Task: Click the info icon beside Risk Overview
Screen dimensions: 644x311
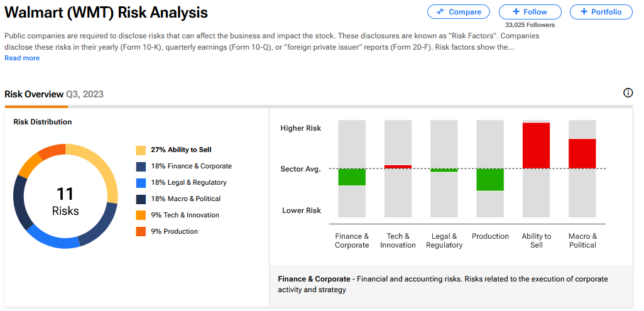Action: [x=628, y=93]
